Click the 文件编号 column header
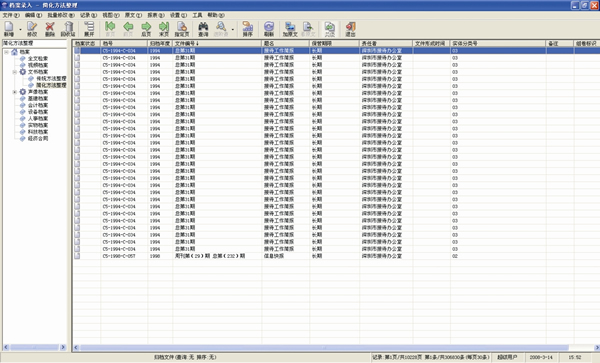 [x=217, y=44]
